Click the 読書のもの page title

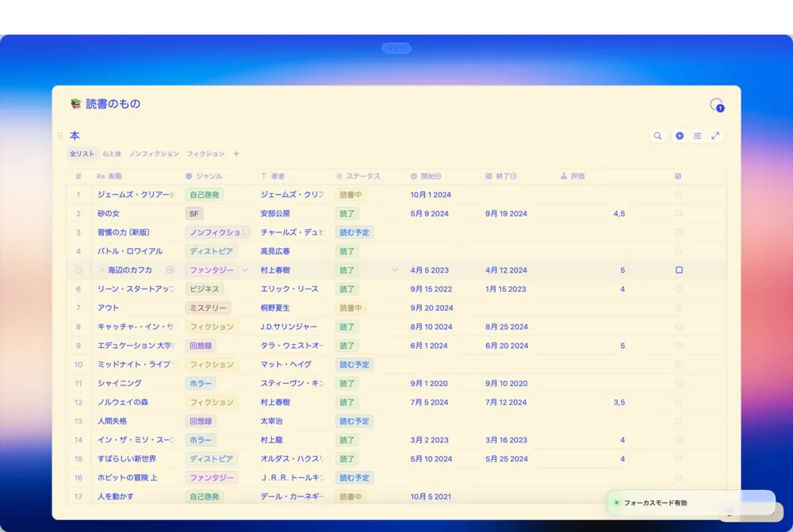click(113, 104)
